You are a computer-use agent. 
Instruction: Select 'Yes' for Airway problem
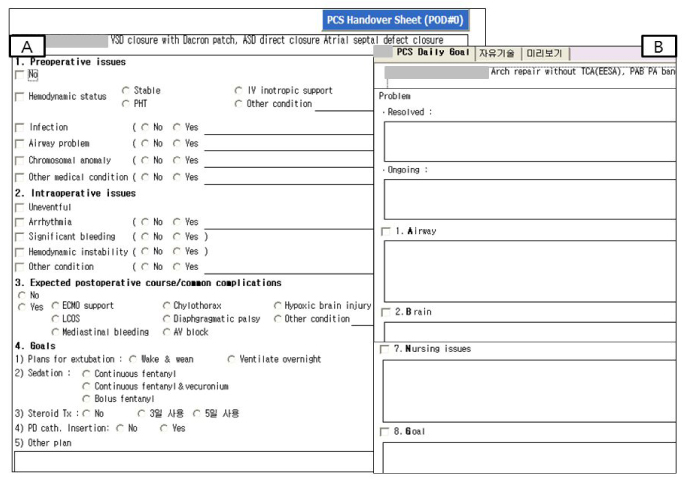177,144
